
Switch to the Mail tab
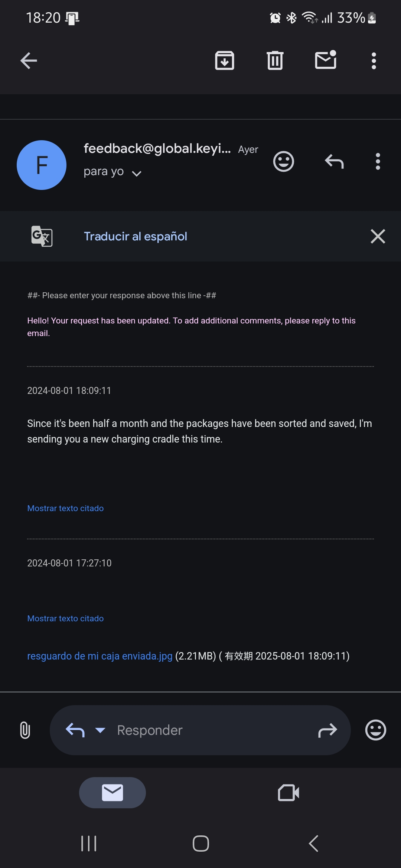[x=112, y=792]
